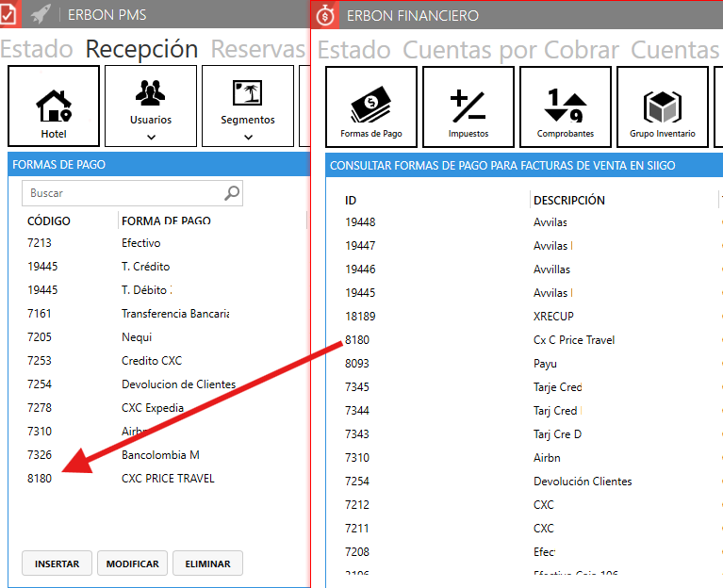
Task: Open Grupo Inventario box icon
Action: point(662,106)
